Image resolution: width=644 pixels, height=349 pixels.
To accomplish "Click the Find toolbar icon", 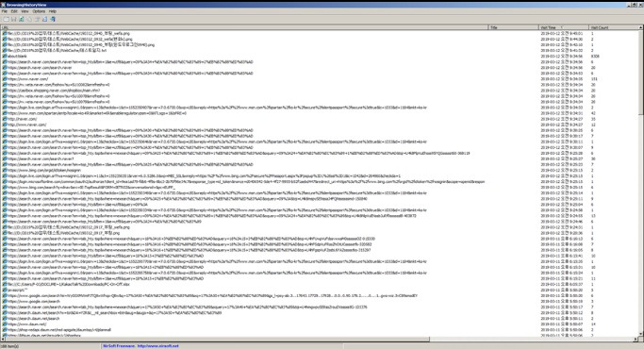I will pos(44,19).
